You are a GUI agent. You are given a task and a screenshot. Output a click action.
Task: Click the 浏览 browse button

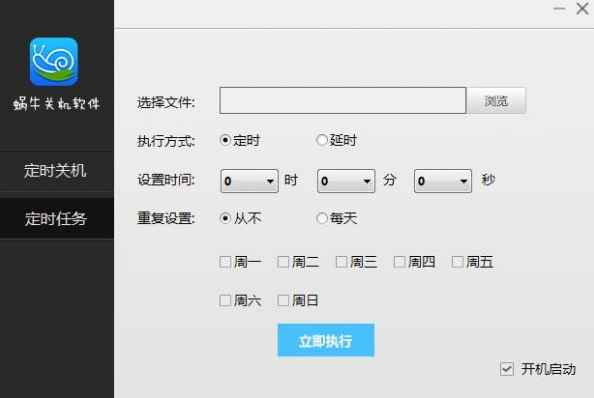[496, 101]
